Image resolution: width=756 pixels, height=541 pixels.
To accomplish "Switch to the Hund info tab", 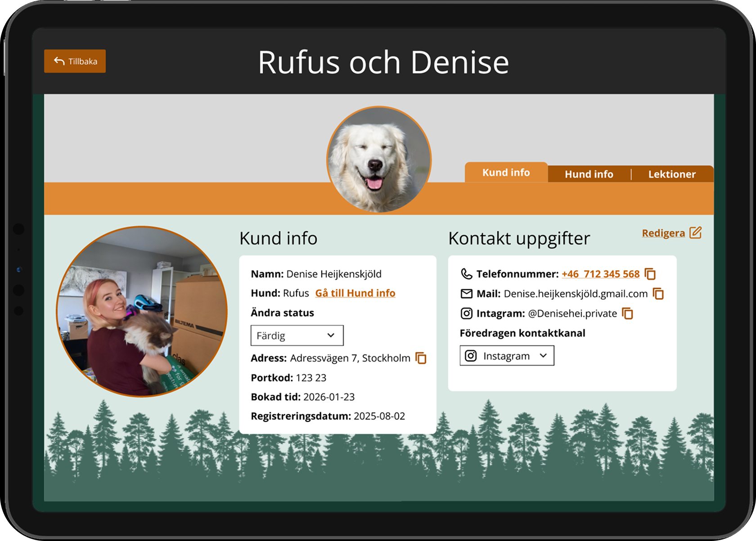I will pos(589,174).
